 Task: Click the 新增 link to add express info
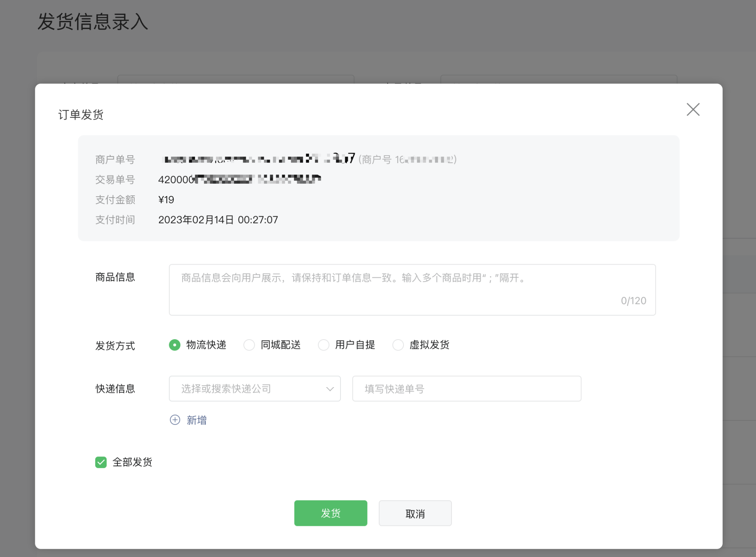196,420
